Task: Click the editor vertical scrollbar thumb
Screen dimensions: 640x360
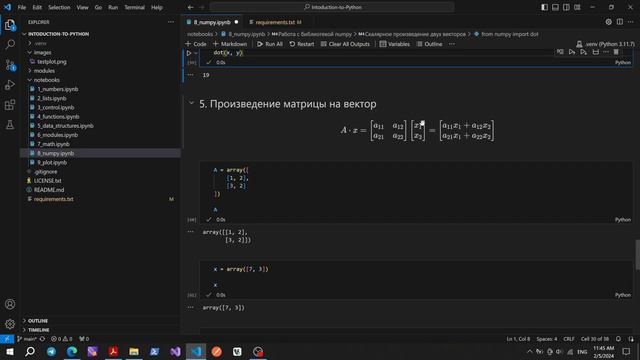Action: (637, 255)
